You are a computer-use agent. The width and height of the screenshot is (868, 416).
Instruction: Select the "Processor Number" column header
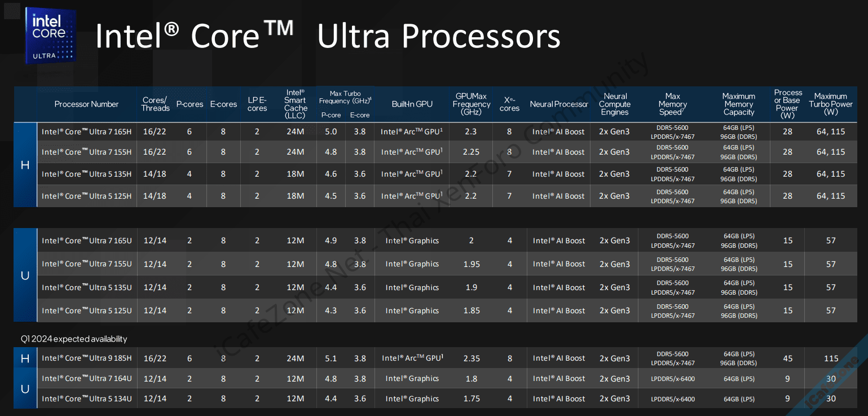click(x=86, y=104)
